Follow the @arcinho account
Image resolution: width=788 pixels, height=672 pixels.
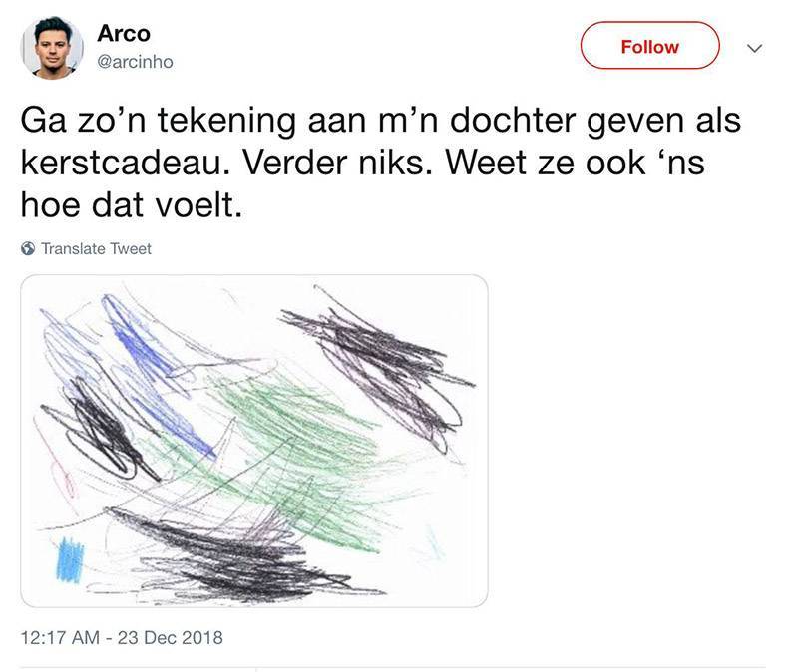(x=649, y=46)
